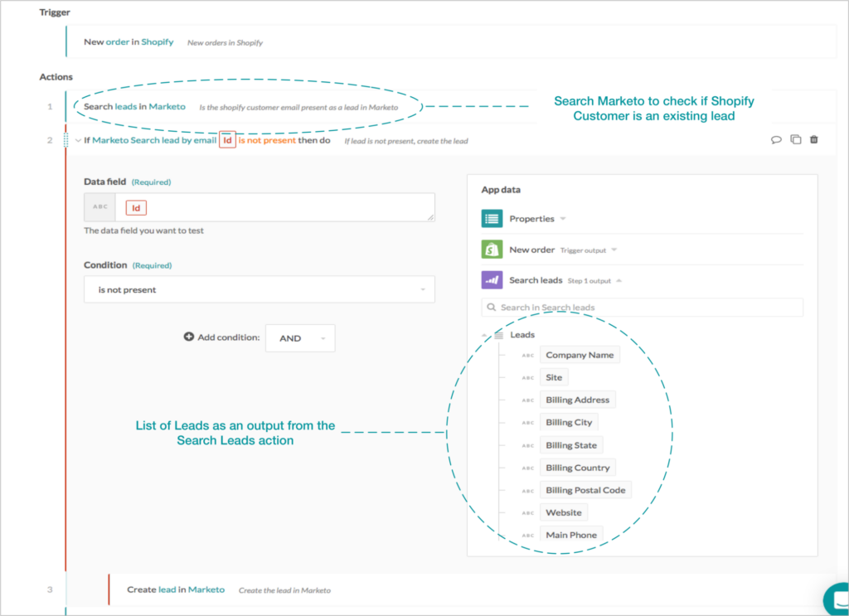The height and width of the screenshot is (616, 849).
Task: Click 'If lead is not present' step comment
Action: click(406, 141)
